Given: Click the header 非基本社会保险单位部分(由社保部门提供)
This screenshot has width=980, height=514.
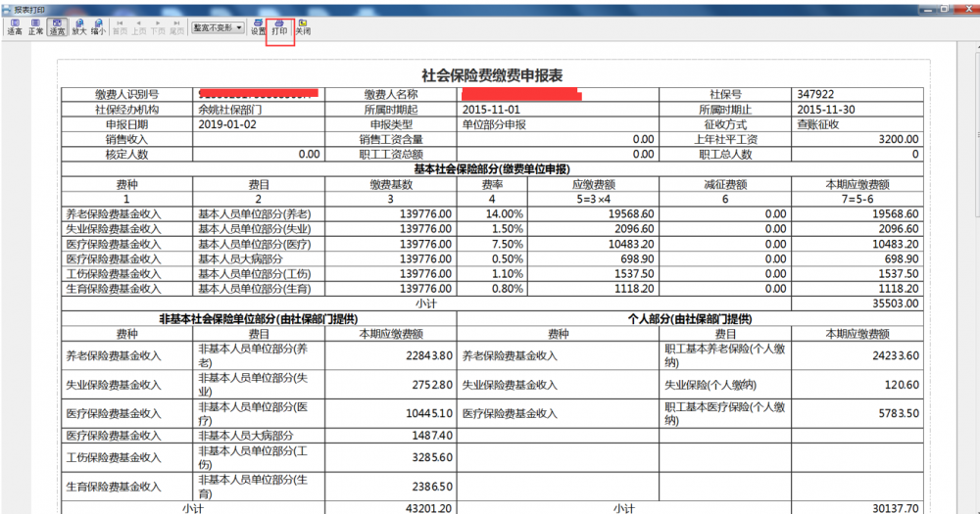Looking at the screenshot, I should click(258, 319).
